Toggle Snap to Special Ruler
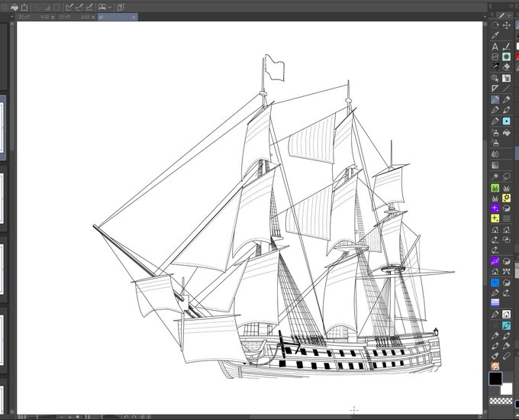This screenshot has width=519, height=420. pyautogui.click(x=79, y=7)
